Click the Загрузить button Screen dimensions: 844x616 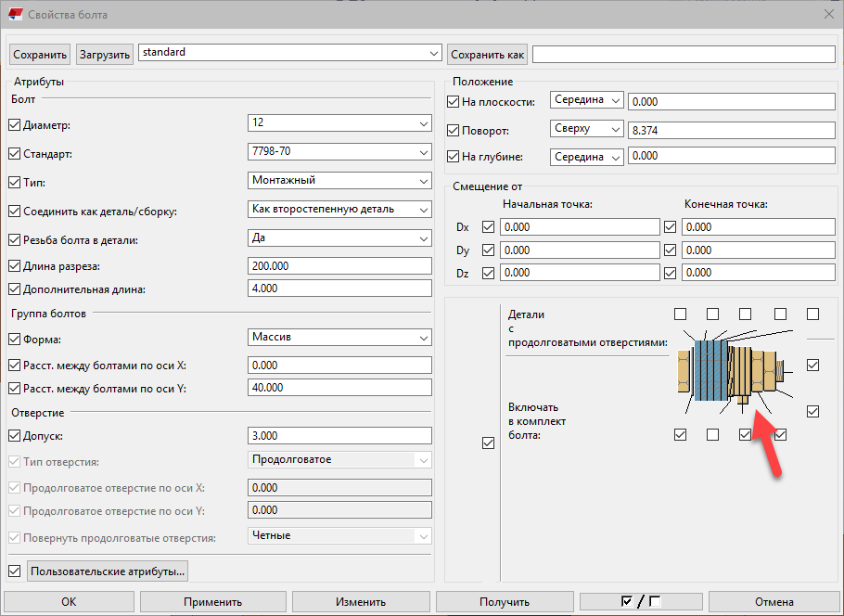pos(105,55)
